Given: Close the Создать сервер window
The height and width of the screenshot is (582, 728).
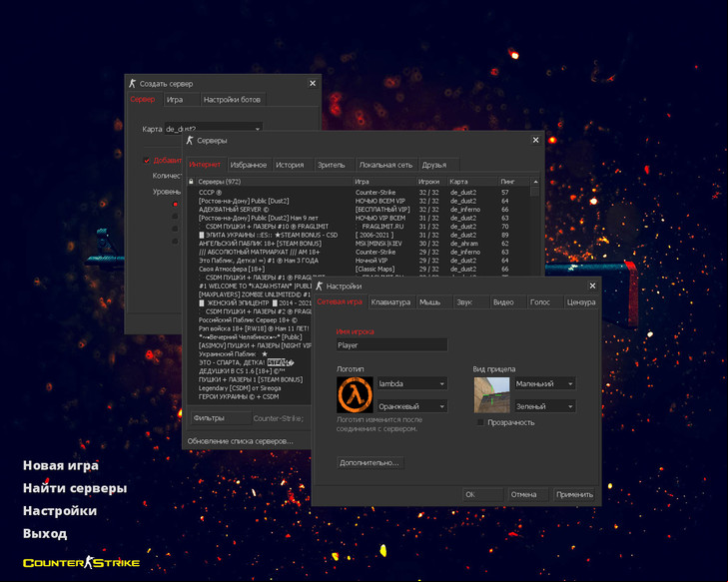Looking at the screenshot, I should pos(313,84).
